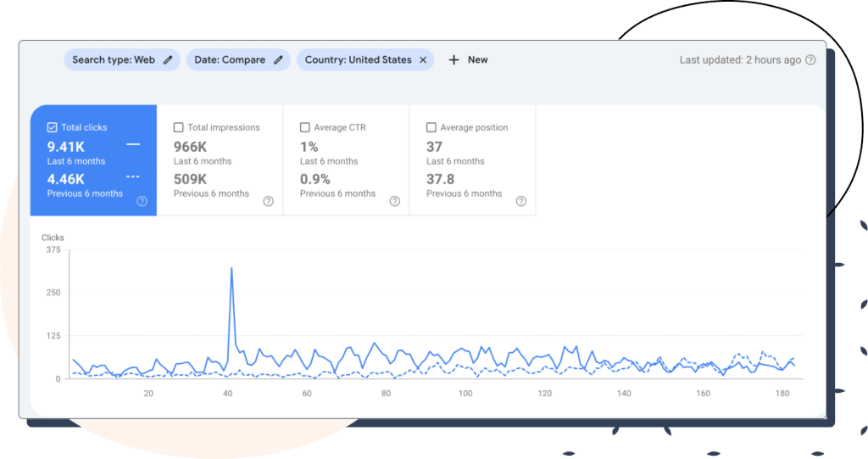The width and height of the screenshot is (868, 459).
Task: Open the Search type: Web filter chip
Action: pyautogui.click(x=113, y=60)
